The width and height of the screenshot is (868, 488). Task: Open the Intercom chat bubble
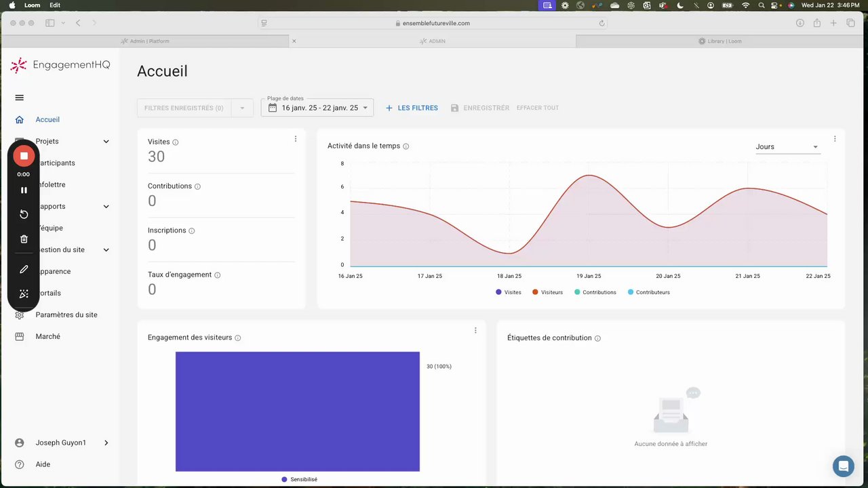pyautogui.click(x=844, y=466)
